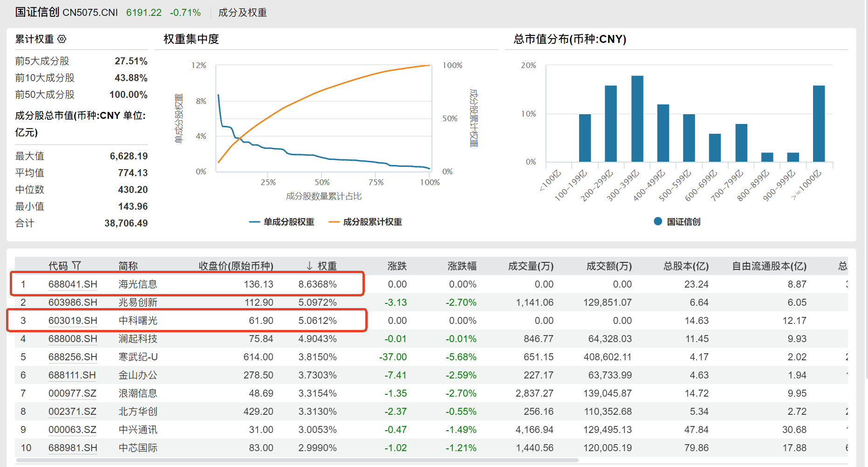Click the 中位数 figure 430.20
The image size is (868, 467).
133,190
